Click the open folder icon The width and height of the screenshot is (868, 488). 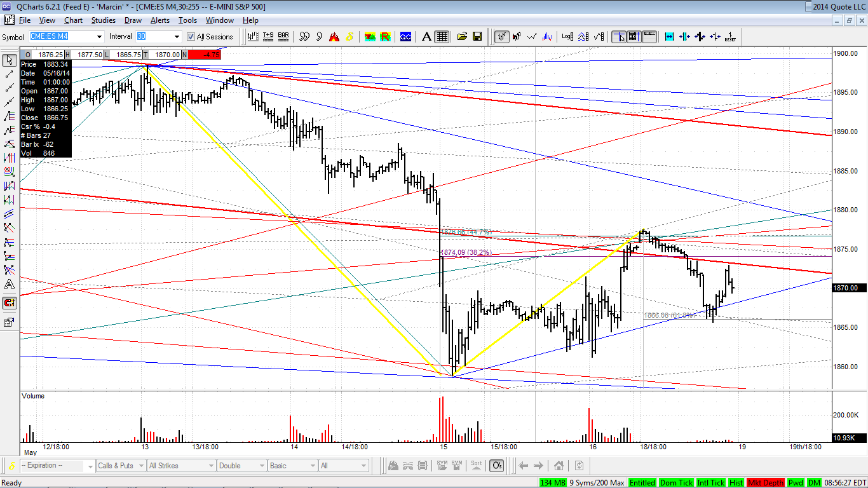462,37
